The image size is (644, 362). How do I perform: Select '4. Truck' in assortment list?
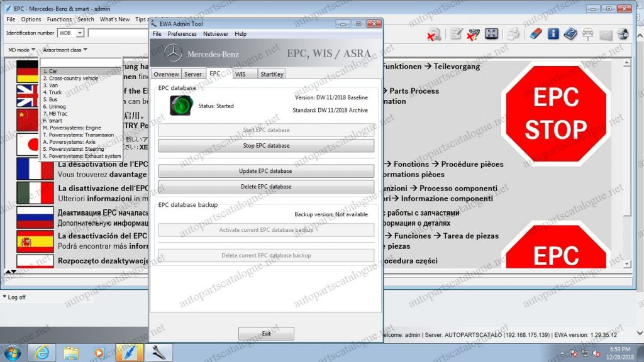[81, 92]
